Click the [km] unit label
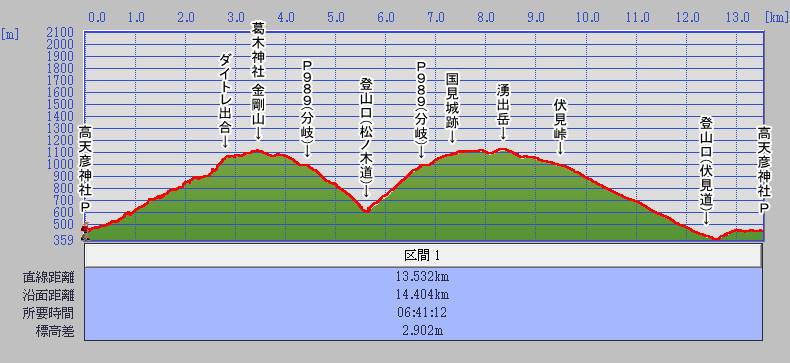 776,18
